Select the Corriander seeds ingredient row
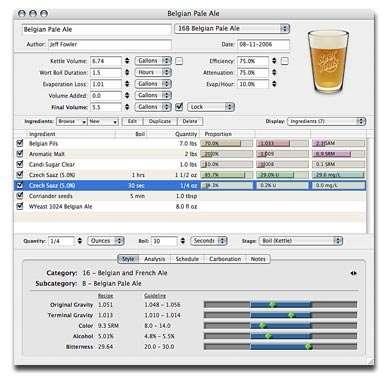Image resolution: width=383 pixels, height=377 pixels. click(x=190, y=196)
